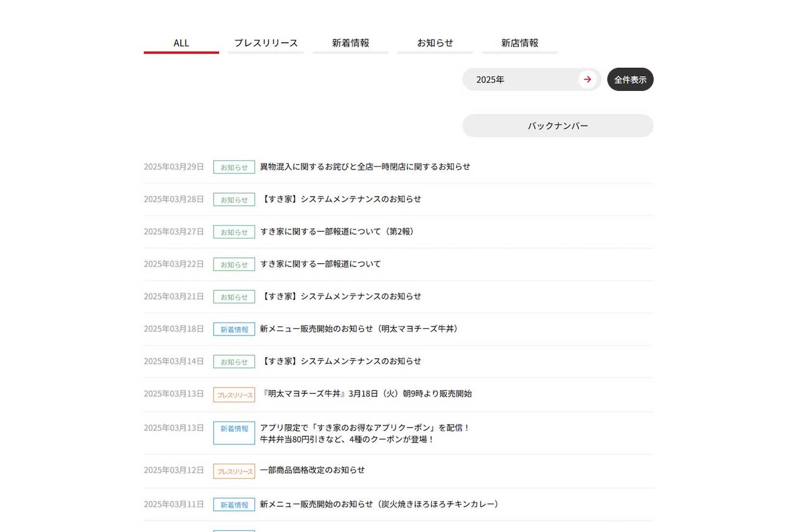
Task: Open すき家に関する一部報道について dated 03月22日
Action: coord(320,264)
